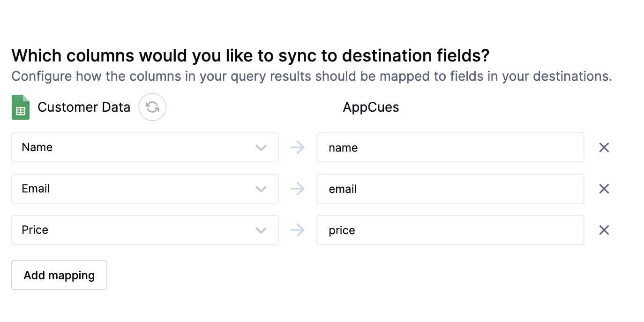Edit the email destination field
Viewport: 644px width, 322px height.
pos(450,189)
